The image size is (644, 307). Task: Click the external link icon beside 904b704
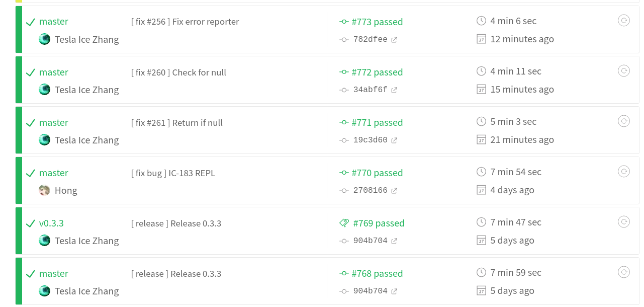(396, 241)
